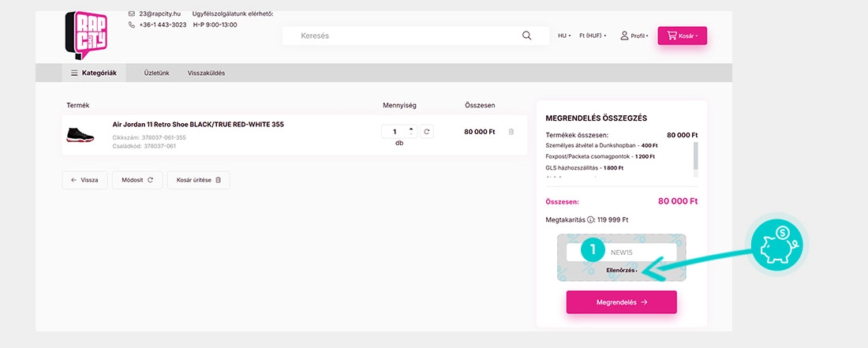Open the Profil dropdown

click(634, 36)
